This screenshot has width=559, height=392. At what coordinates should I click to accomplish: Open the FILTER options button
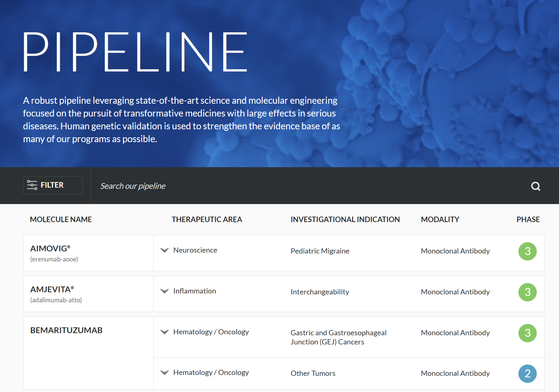point(53,185)
